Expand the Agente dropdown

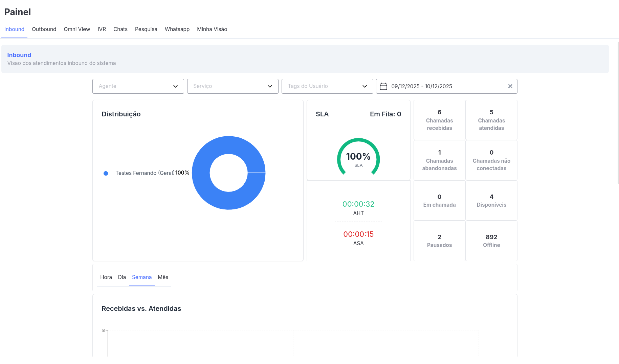point(138,86)
